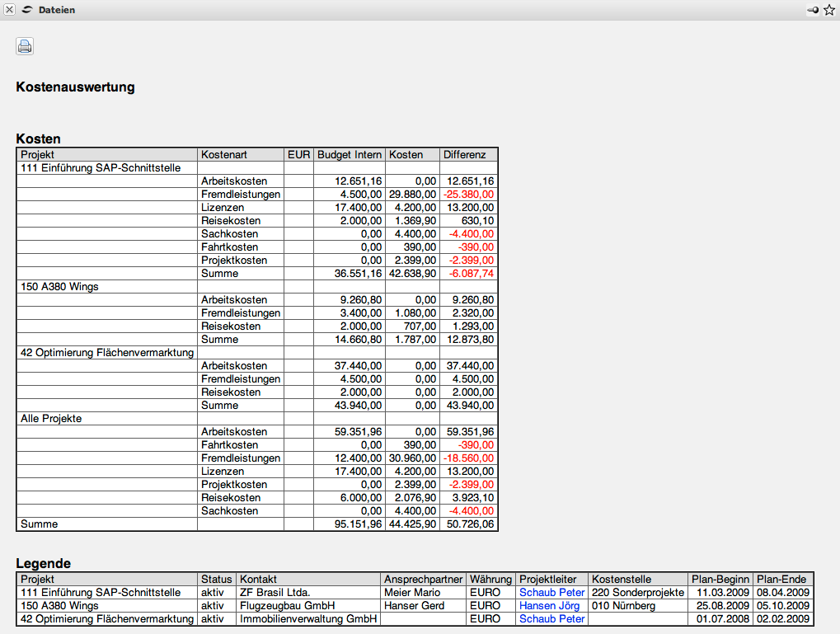This screenshot has height=634, width=840.
Task: Click the Plan-Beginn column header
Action: coord(720,579)
